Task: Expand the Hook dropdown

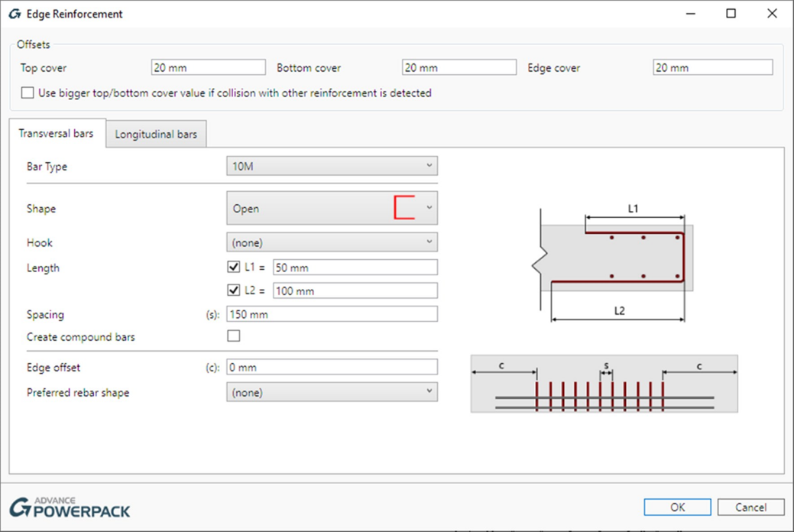Action: (332, 242)
